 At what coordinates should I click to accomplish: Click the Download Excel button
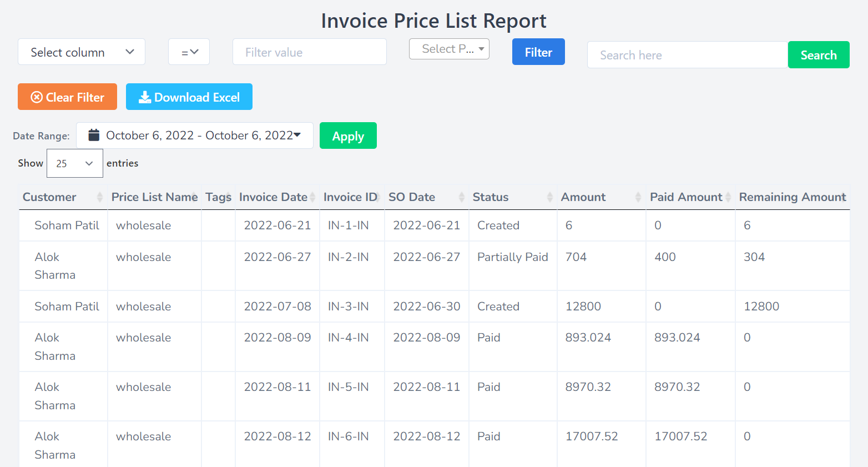pos(189,97)
